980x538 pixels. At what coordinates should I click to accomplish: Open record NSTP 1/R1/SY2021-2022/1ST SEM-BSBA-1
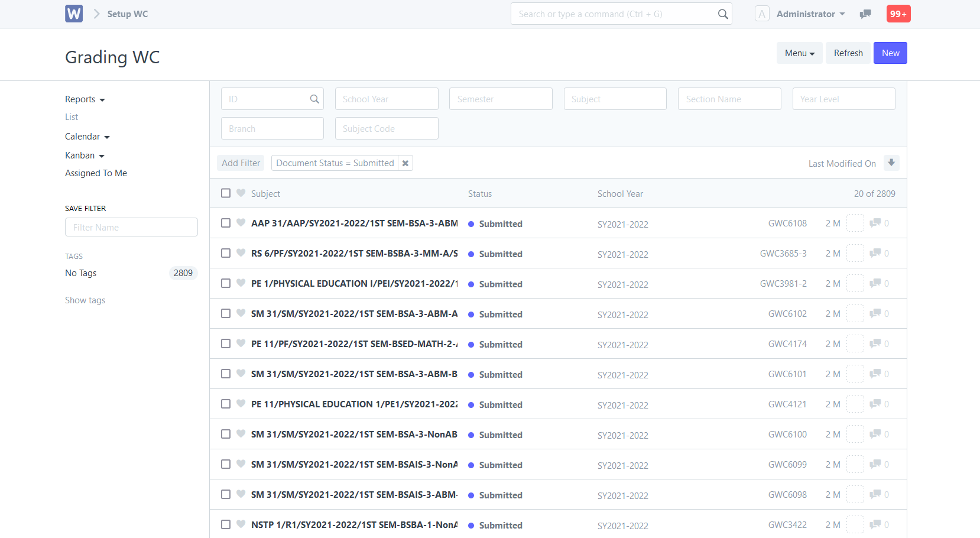pos(354,524)
